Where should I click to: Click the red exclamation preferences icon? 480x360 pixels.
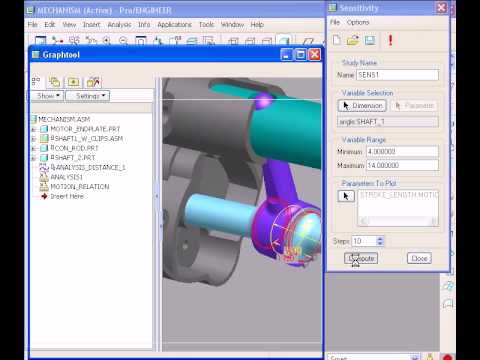tap(390, 40)
